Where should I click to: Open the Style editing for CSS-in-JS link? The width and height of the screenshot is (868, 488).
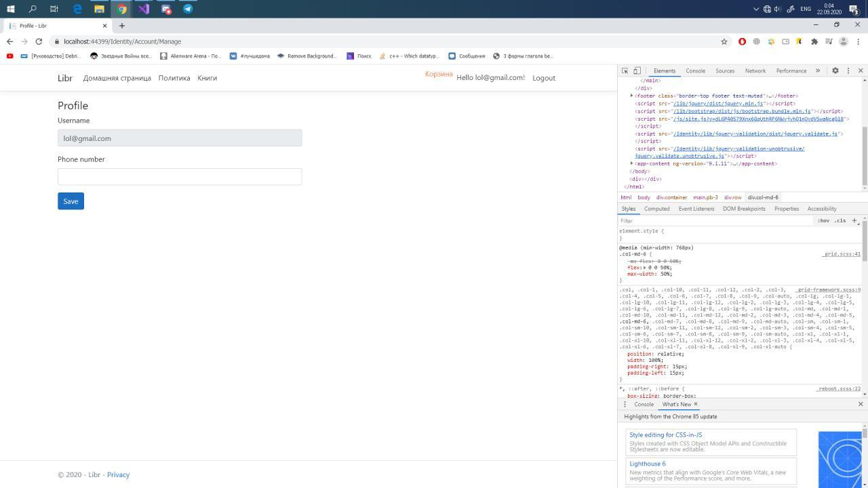point(665,435)
